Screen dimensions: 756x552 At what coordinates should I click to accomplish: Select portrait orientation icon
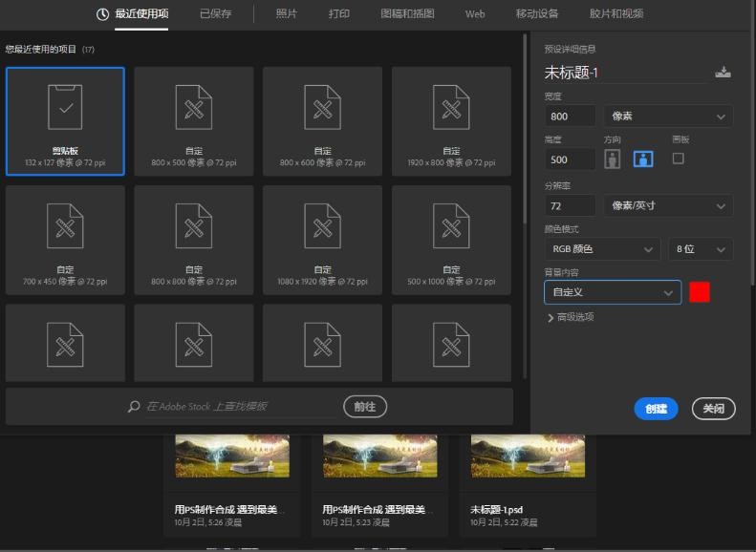(612, 159)
